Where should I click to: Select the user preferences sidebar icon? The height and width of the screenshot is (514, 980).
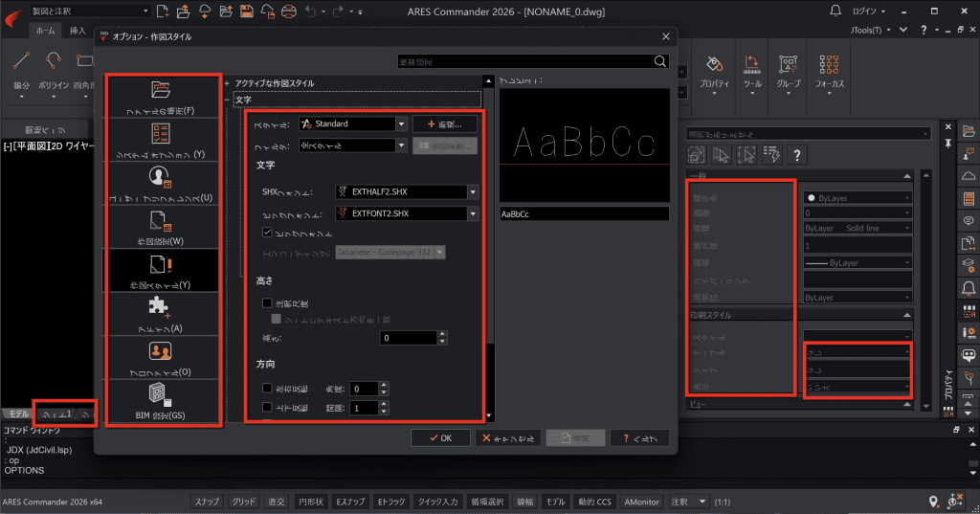click(160, 177)
